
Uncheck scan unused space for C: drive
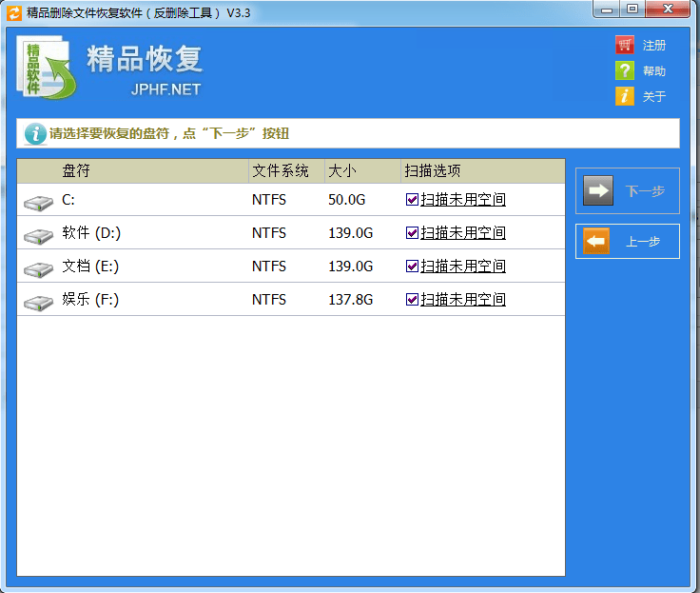pos(412,200)
